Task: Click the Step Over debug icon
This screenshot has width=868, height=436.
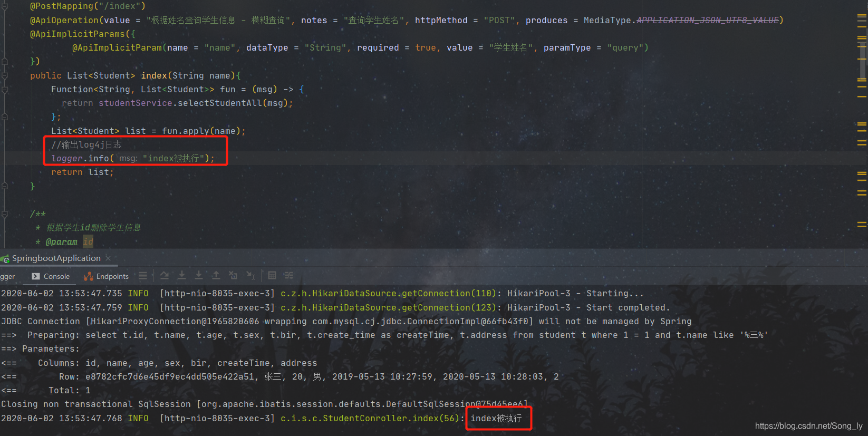Action: 165,276
